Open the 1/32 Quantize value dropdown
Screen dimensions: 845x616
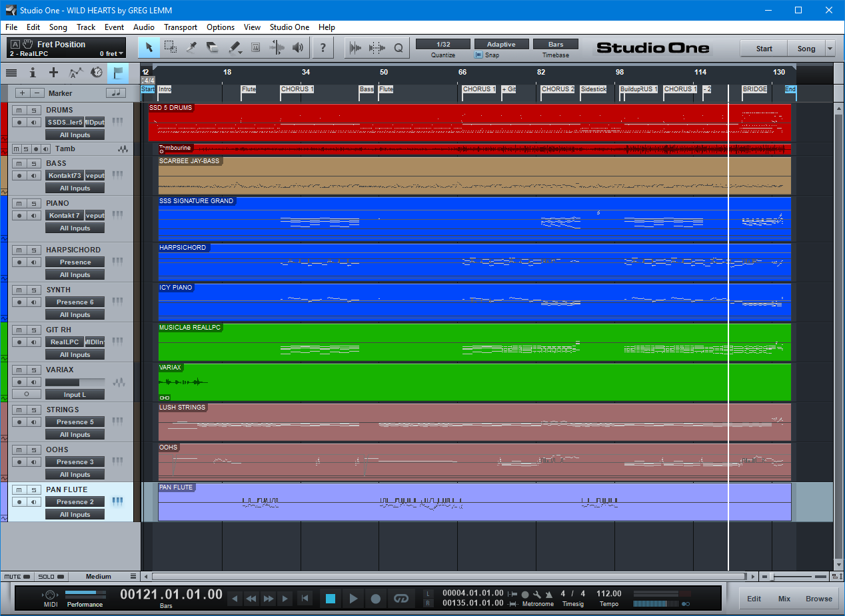[443, 44]
